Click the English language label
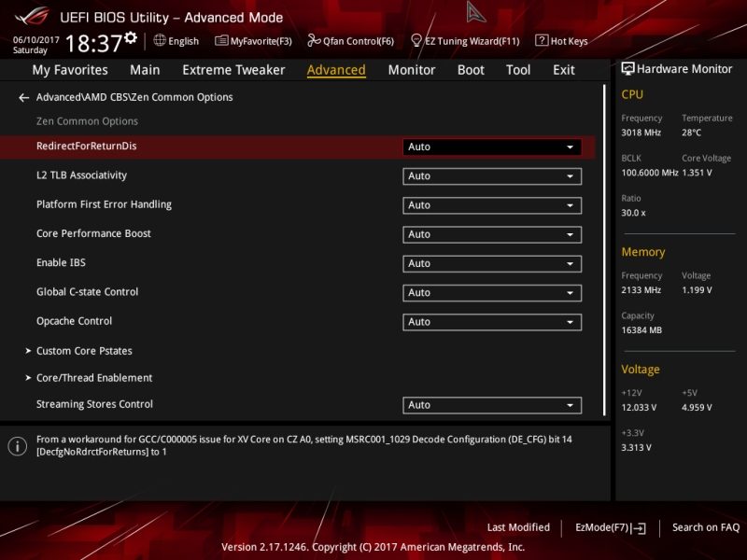 coord(183,41)
